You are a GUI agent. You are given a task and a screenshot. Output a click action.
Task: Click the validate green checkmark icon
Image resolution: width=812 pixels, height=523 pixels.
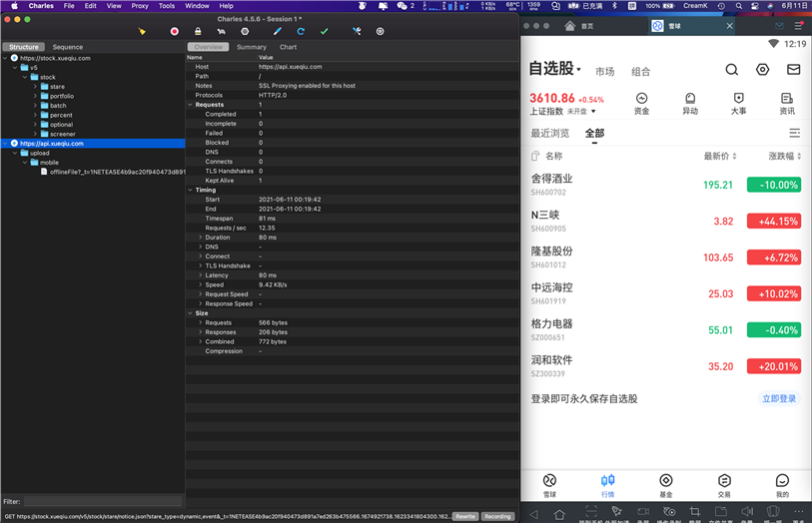[x=325, y=32]
